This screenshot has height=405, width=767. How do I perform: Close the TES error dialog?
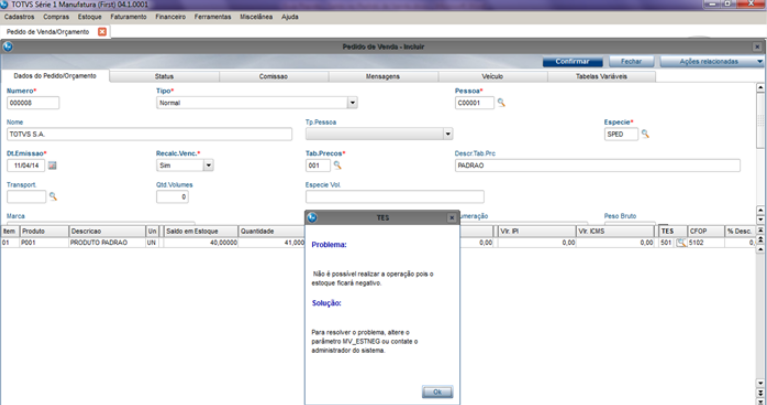(452, 218)
